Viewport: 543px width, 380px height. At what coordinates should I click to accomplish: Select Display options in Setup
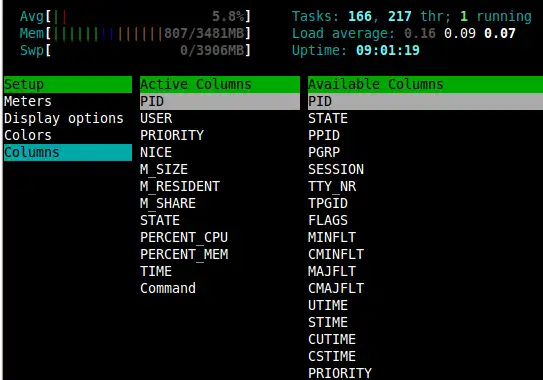pyautogui.click(x=64, y=118)
